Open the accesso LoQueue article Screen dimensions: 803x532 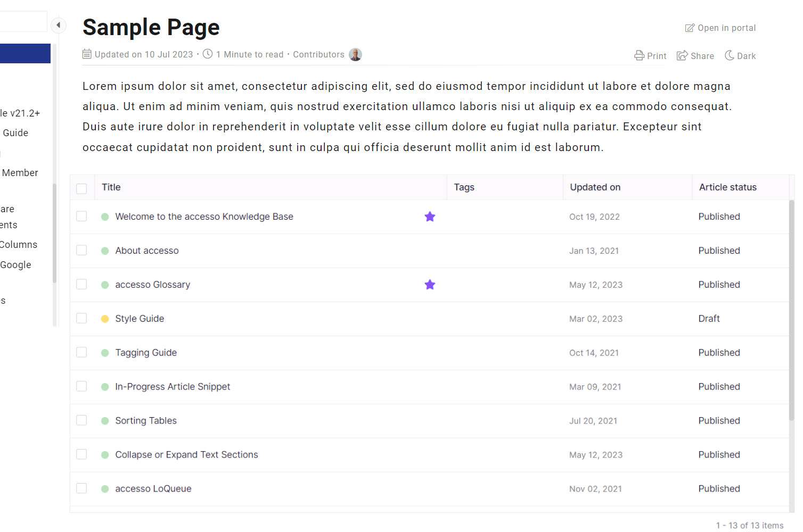tap(153, 489)
